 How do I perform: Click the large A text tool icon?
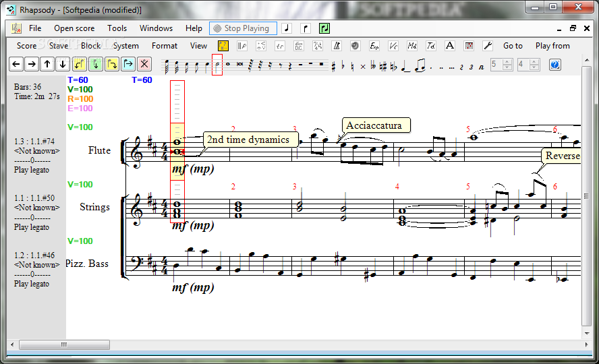(x=450, y=46)
